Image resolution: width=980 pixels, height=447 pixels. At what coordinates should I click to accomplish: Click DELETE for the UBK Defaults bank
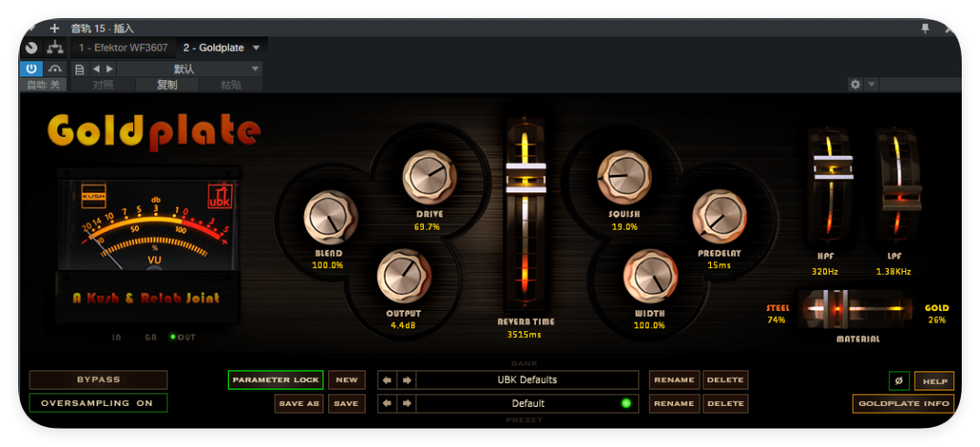[725, 380]
